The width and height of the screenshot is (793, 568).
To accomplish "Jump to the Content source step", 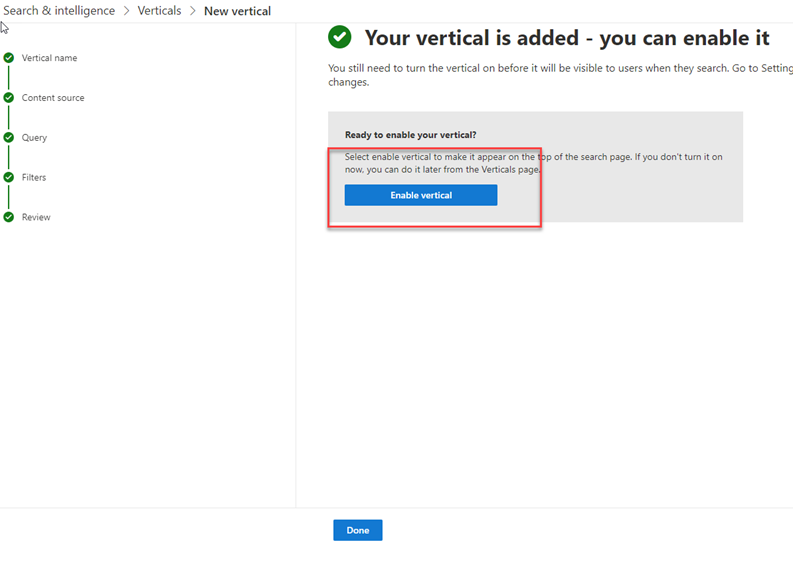I will (53, 98).
